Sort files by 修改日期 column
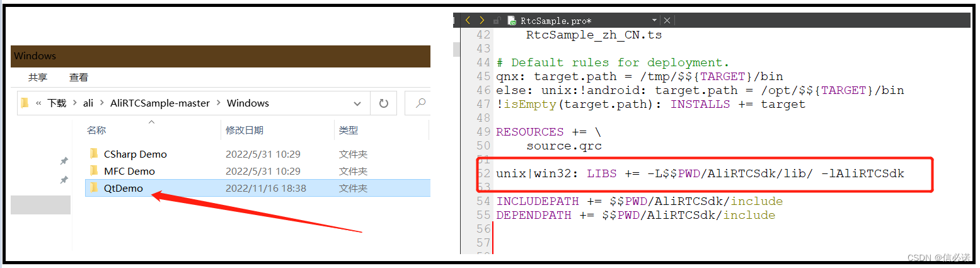Viewport: 980px width, 268px height. 245,131
